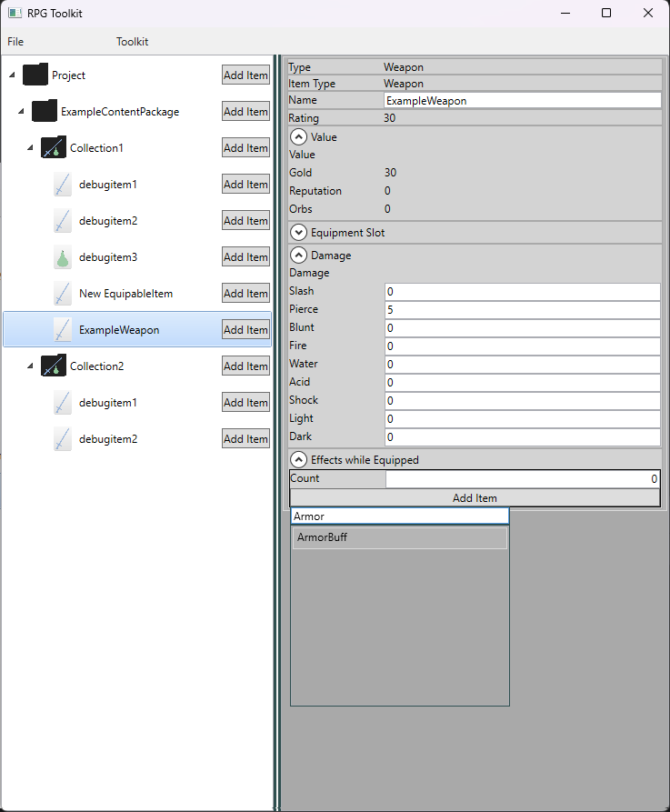Click the Project folder icon
670x812 pixels.
click(x=35, y=75)
